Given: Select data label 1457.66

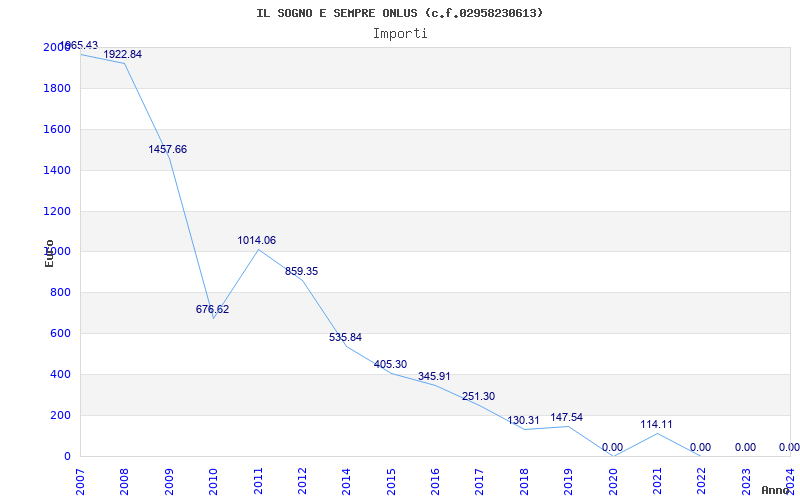Looking at the screenshot, I should click(168, 149).
